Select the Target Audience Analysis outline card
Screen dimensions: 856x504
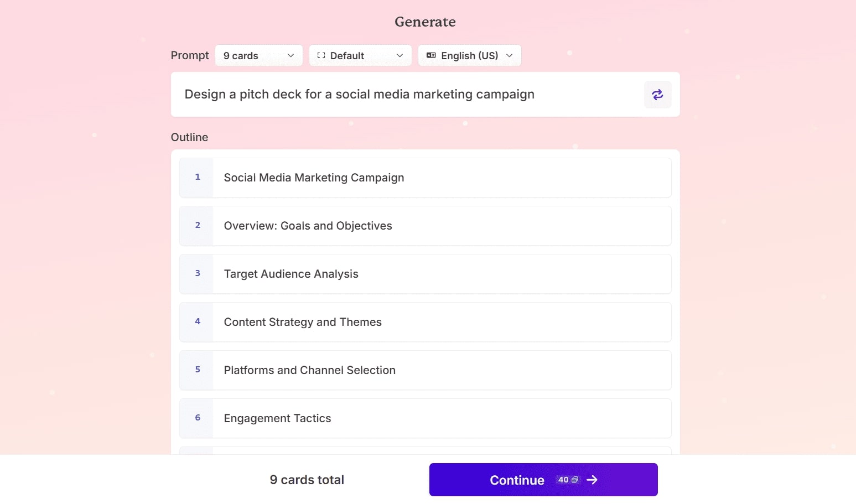click(x=291, y=274)
